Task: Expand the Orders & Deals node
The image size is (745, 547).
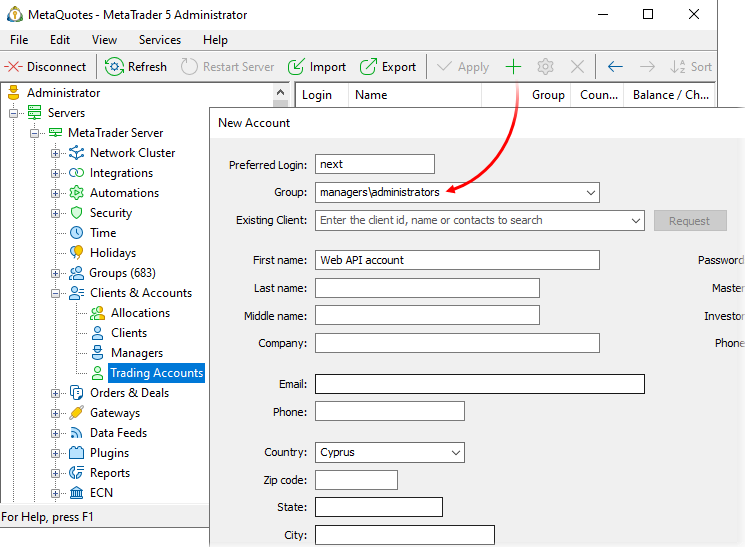Action: click(56, 393)
